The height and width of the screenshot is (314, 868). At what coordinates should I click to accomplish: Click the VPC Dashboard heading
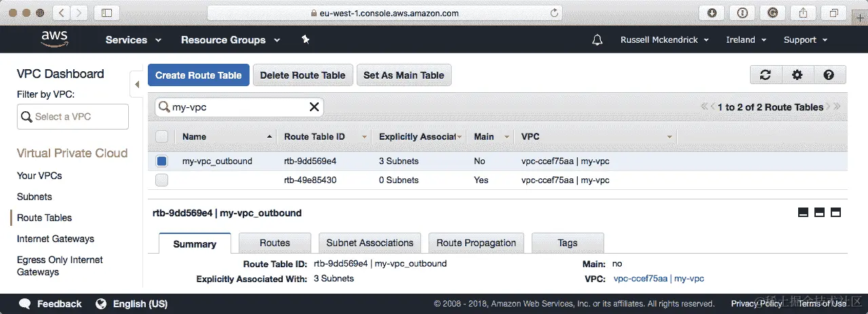click(x=60, y=74)
